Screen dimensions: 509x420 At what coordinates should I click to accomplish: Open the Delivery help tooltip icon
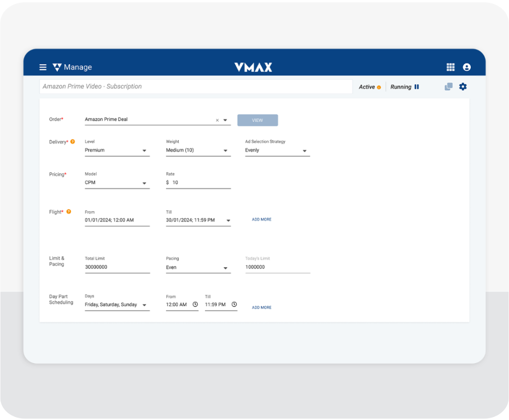pos(73,142)
